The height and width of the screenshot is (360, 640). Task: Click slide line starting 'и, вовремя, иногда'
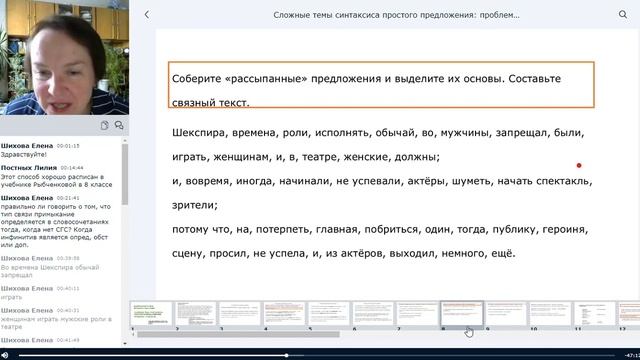pyautogui.click(x=382, y=181)
